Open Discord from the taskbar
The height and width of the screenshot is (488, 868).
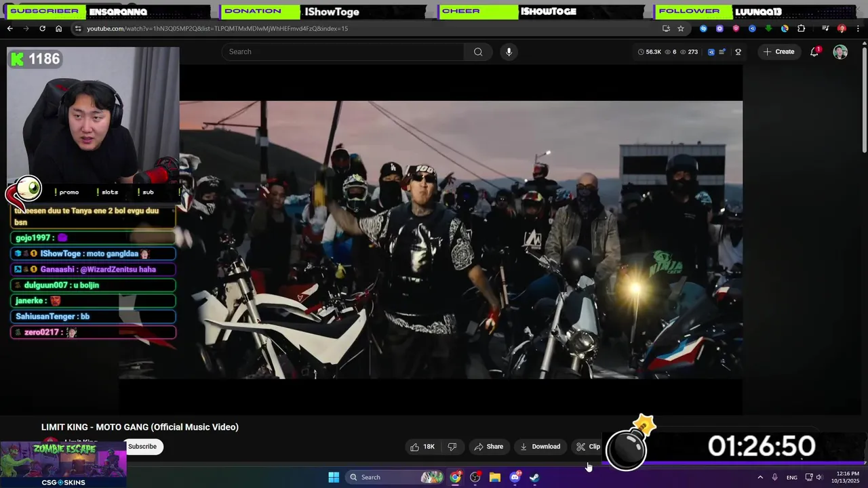tap(515, 477)
